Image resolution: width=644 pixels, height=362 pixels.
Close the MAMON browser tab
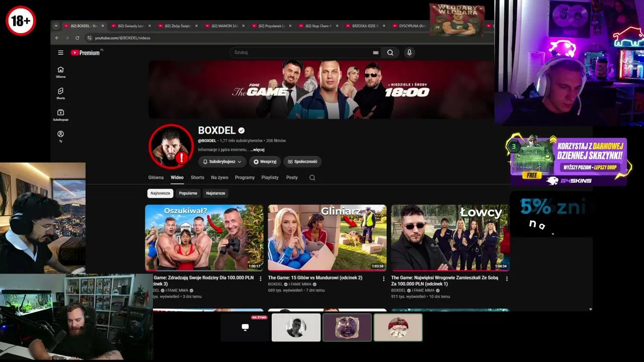coord(244,26)
